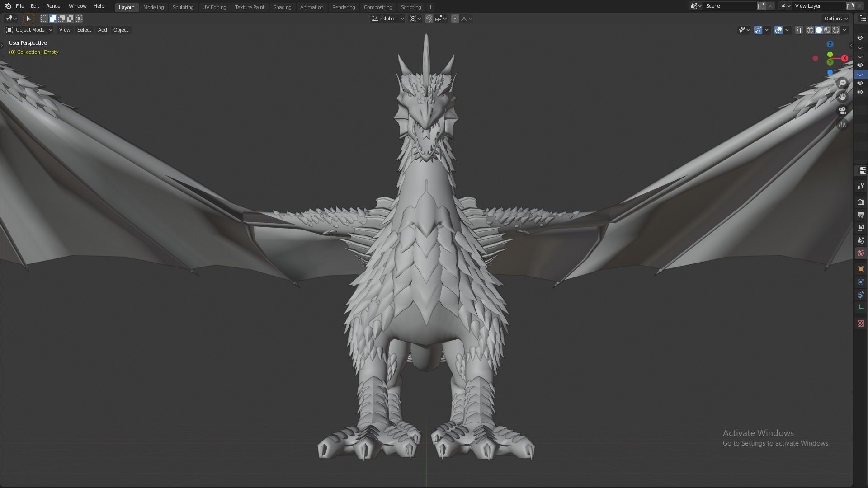Screen dimensions: 868x488
Task: Open the Output properties tab
Action: (861, 215)
